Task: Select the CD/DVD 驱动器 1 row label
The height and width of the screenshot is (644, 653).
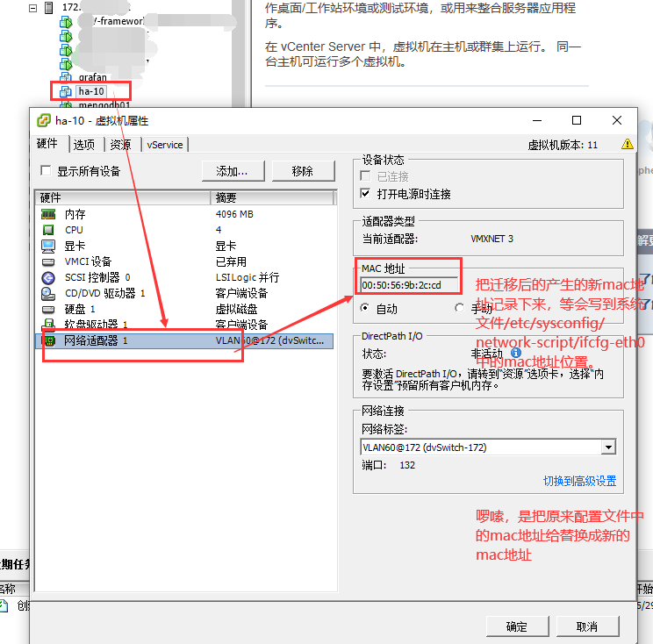Action: pyautogui.click(x=105, y=293)
